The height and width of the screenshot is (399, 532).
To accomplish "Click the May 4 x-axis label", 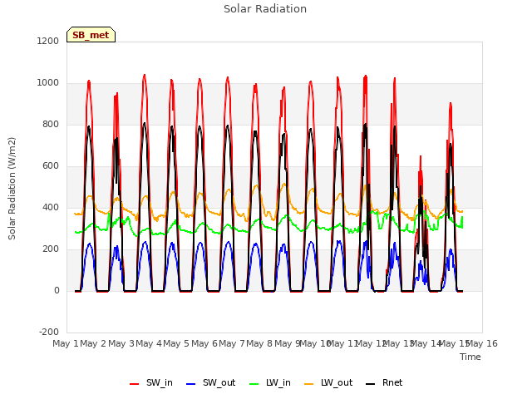I will coord(149,343).
